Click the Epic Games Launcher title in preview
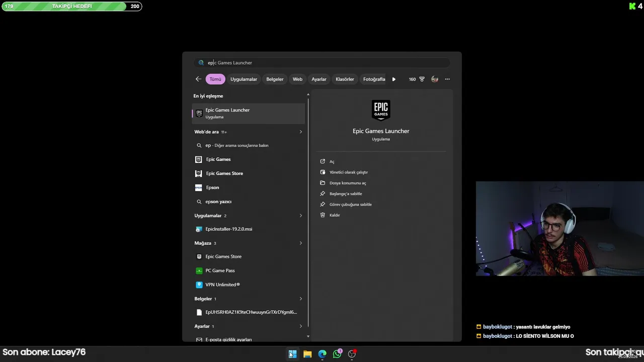The width and height of the screenshot is (644, 362). coord(381,131)
